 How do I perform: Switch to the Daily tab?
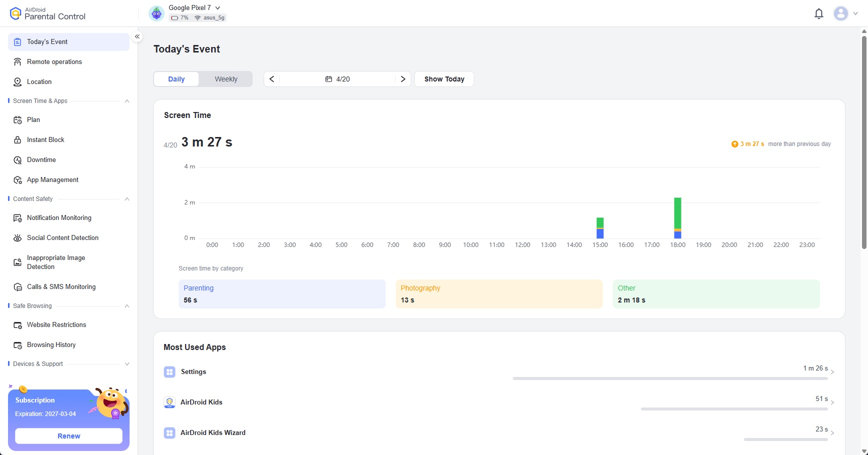[176, 79]
